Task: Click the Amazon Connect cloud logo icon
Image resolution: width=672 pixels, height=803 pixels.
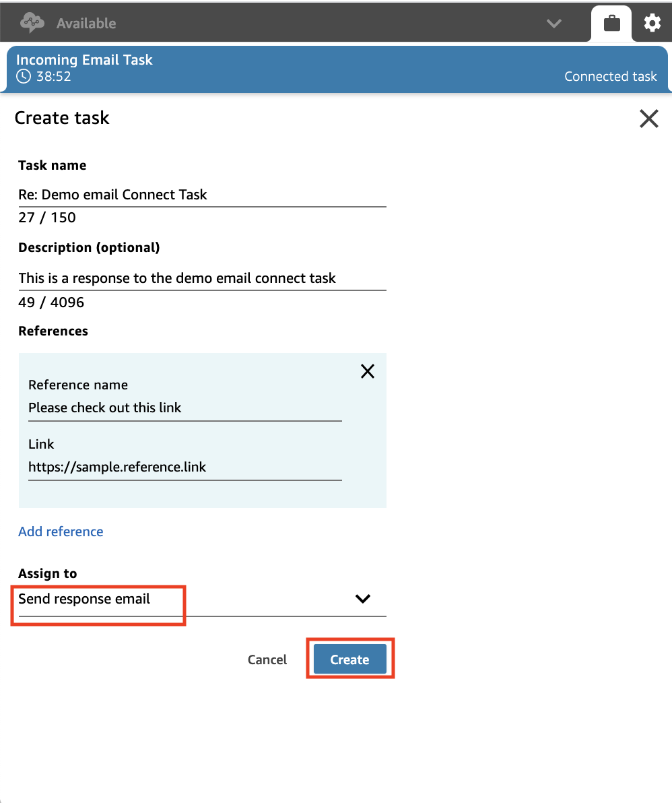Action: click(x=32, y=23)
